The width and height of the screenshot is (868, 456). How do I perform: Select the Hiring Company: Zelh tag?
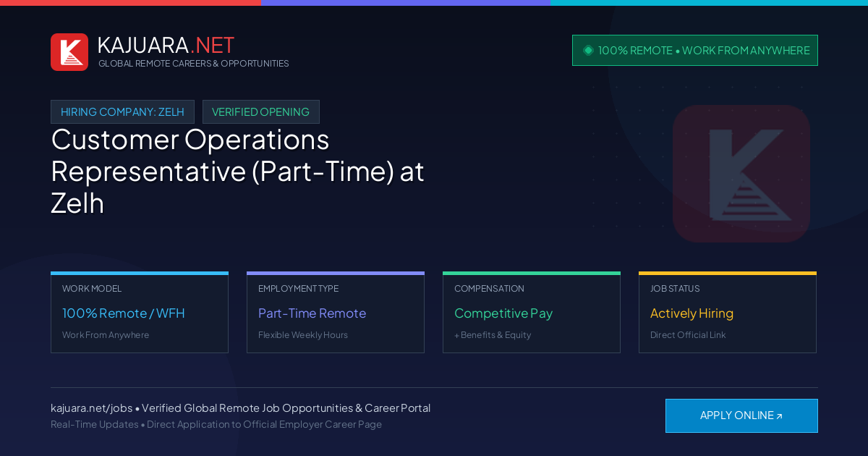point(122,112)
